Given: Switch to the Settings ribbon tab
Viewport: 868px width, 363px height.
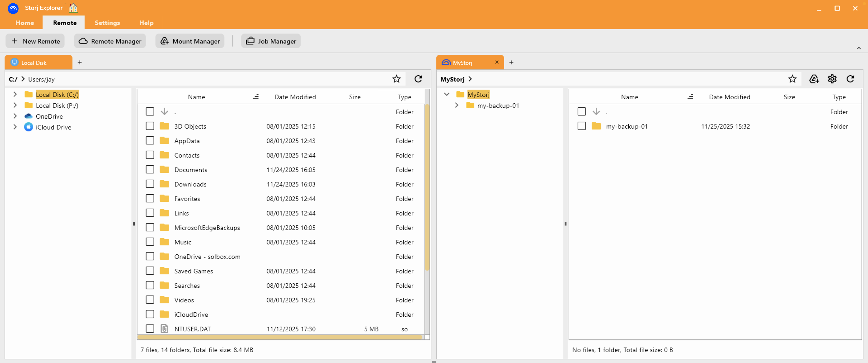Looking at the screenshot, I should point(107,23).
